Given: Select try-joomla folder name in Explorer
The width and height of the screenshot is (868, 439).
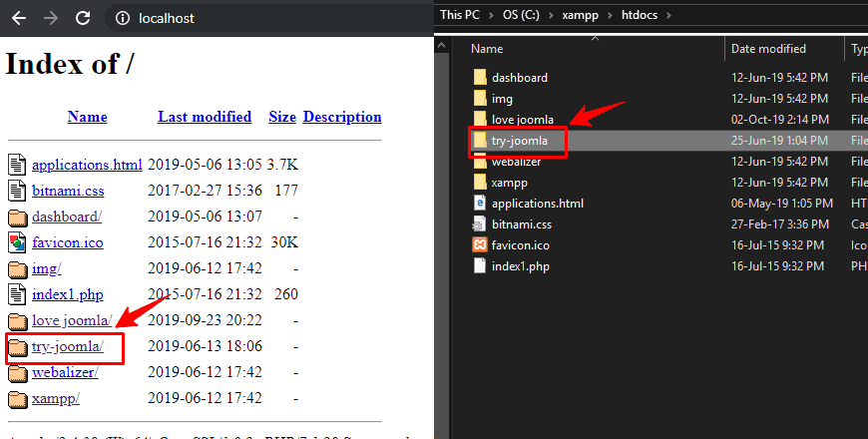Looking at the screenshot, I should [x=519, y=141].
